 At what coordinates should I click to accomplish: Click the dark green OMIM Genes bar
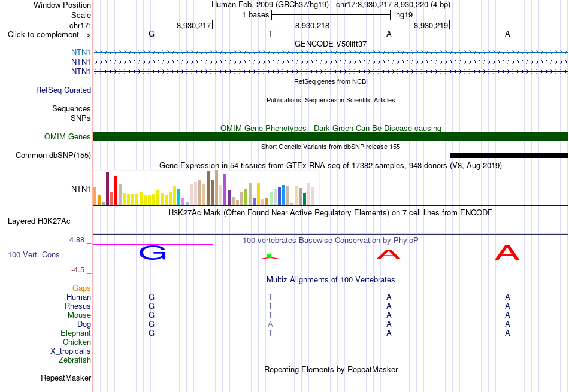331,136
